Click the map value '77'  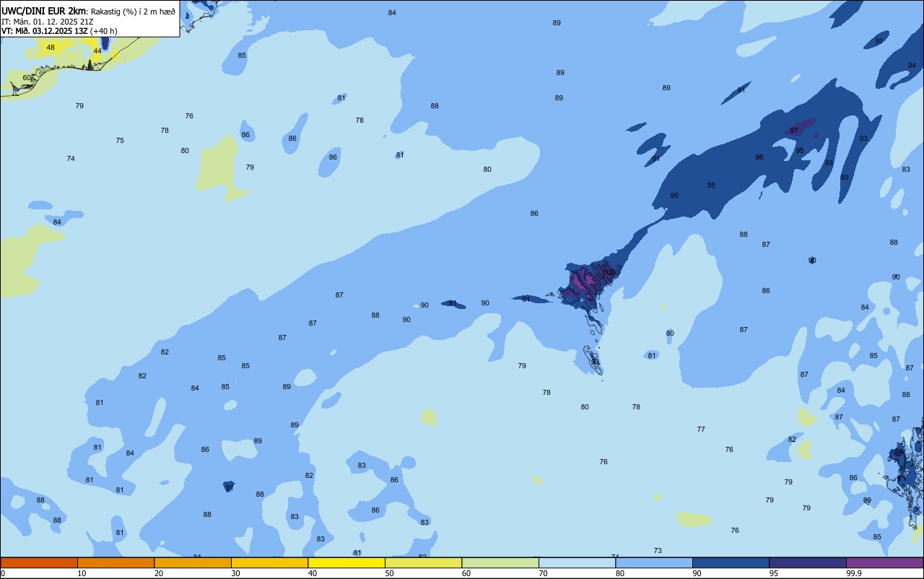701,430
